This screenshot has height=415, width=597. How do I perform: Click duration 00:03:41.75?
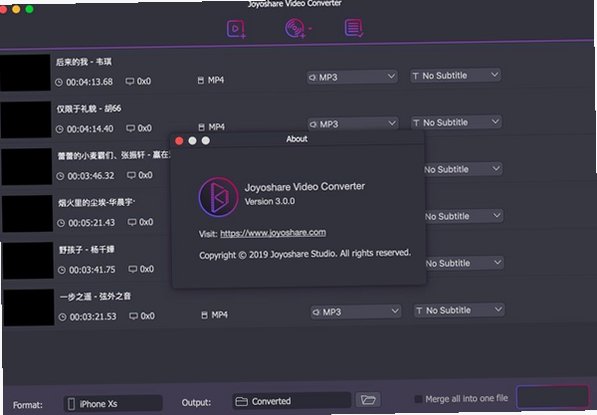pos(92,270)
